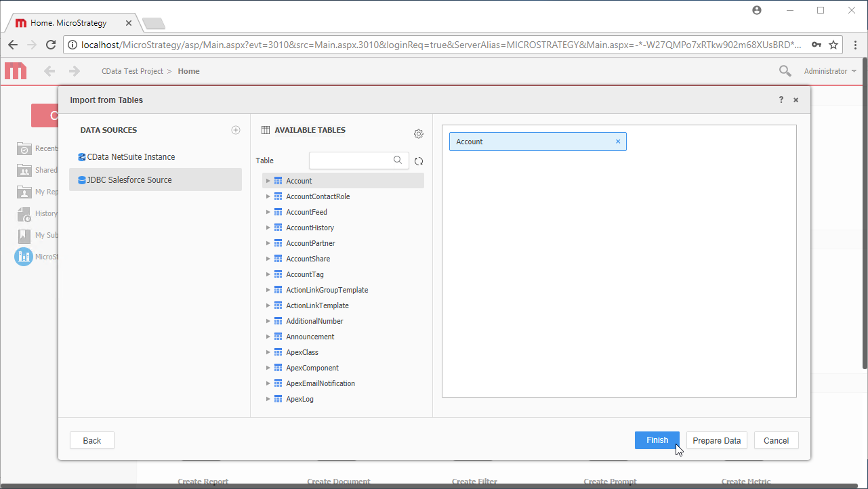Click the Account table grid icon
The width and height of the screenshot is (868, 489).
(278, 181)
